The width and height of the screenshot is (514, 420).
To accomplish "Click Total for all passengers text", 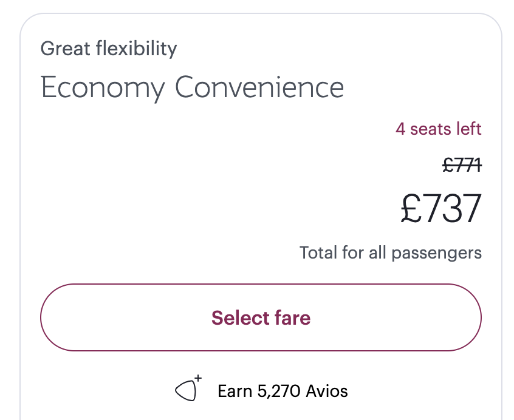I will 390,252.
